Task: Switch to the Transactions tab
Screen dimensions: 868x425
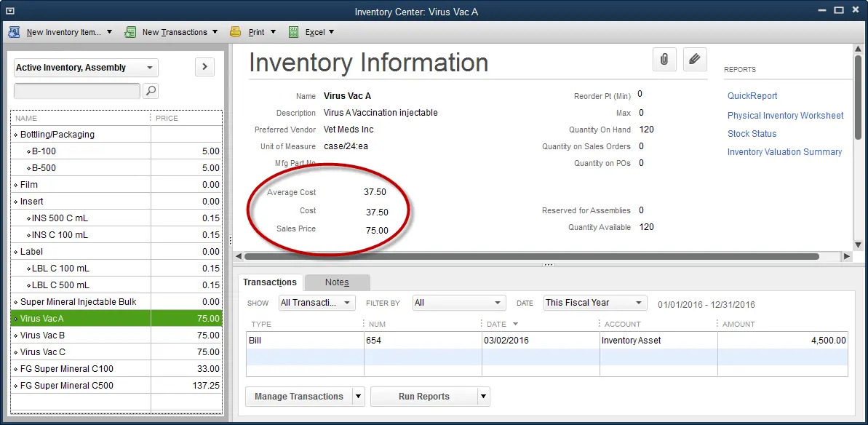Action: click(x=270, y=282)
